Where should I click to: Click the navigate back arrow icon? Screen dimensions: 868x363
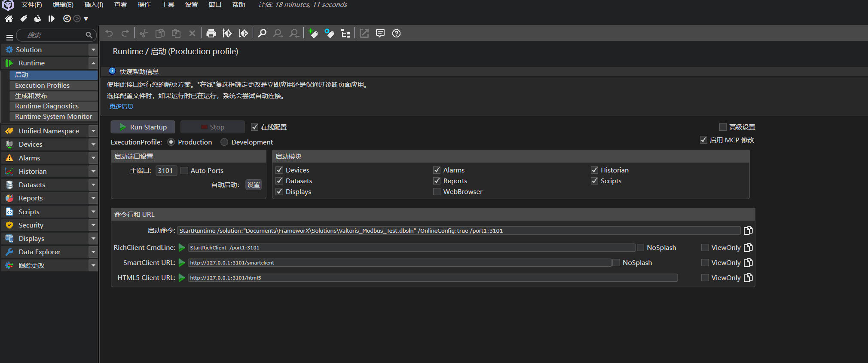click(67, 18)
